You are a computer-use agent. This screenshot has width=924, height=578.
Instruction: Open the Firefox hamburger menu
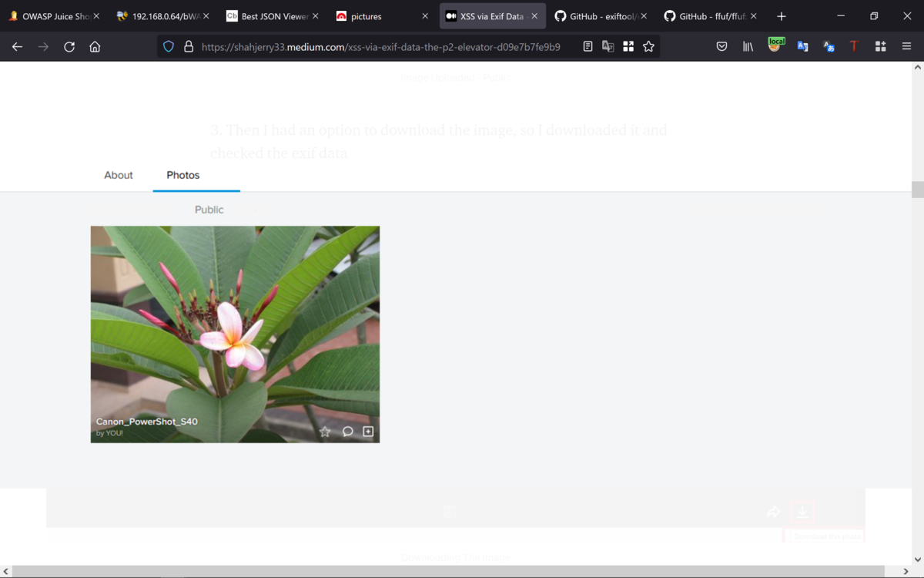tap(906, 47)
